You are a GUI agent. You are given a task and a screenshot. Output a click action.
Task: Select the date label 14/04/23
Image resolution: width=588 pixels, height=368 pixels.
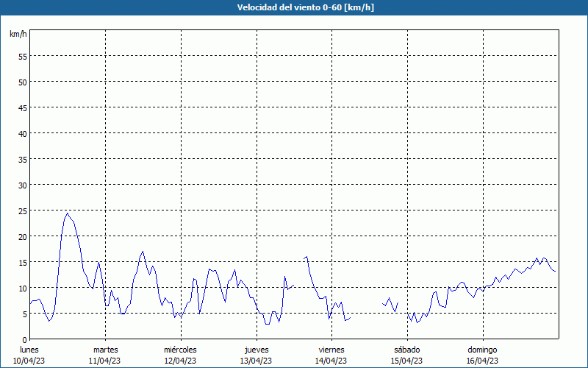[331, 361]
